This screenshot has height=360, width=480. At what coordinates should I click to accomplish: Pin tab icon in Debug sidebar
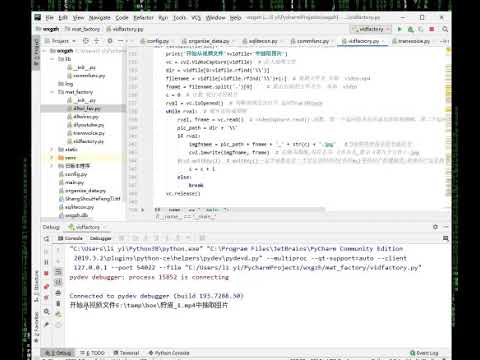click(x=46, y=324)
